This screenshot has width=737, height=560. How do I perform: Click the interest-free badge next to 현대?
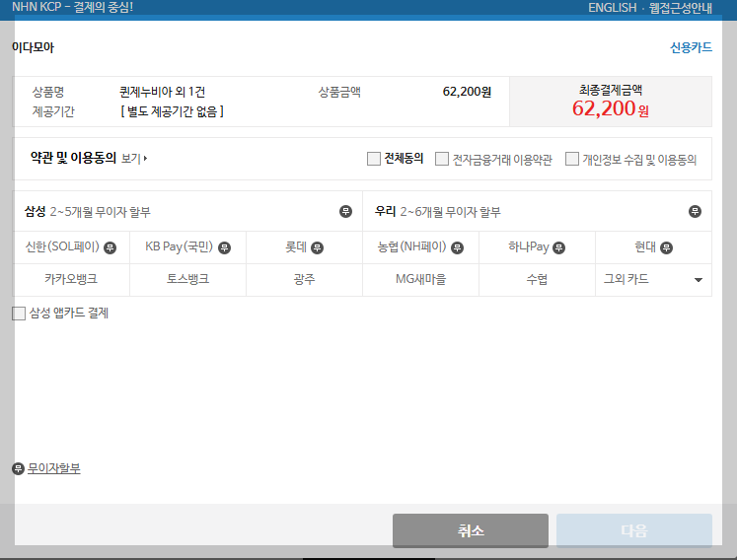click(x=666, y=247)
